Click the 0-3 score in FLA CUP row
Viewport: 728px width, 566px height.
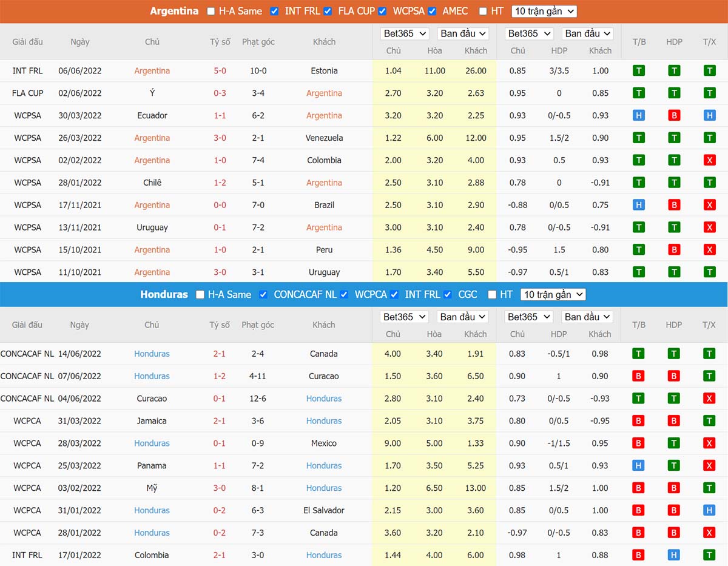point(220,93)
